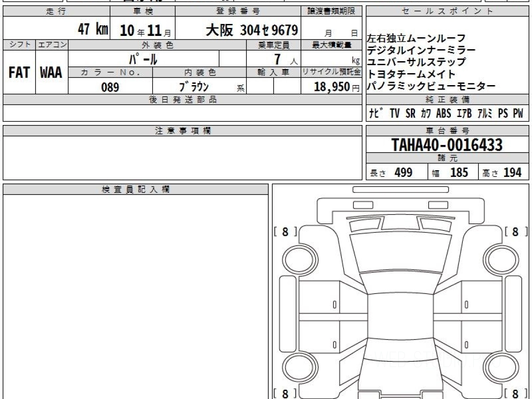The image size is (532, 399).
Task: Click the 外装色 exterior color header
Action: point(157,45)
